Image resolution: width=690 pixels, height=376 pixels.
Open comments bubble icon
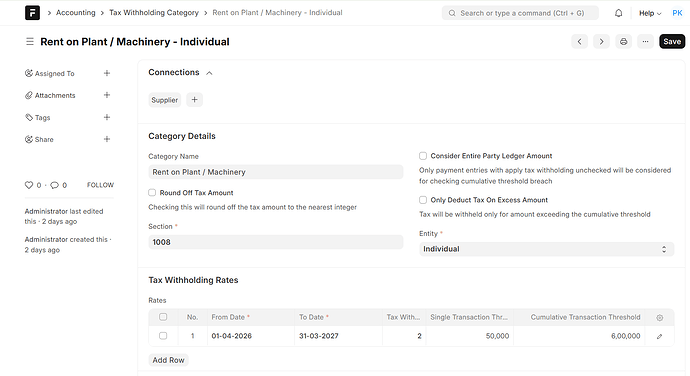pyautogui.click(x=54, y=185)
